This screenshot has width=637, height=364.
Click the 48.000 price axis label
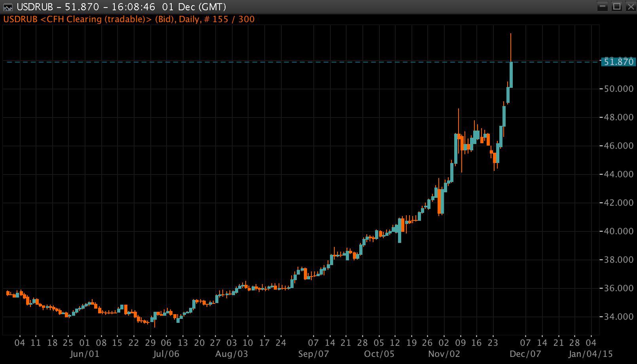point(618,118)
